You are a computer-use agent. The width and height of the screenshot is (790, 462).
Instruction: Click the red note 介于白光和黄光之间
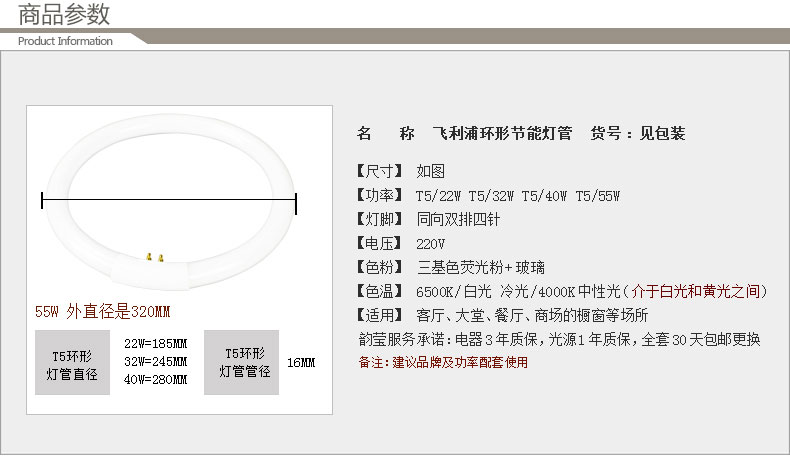point(696,291)
